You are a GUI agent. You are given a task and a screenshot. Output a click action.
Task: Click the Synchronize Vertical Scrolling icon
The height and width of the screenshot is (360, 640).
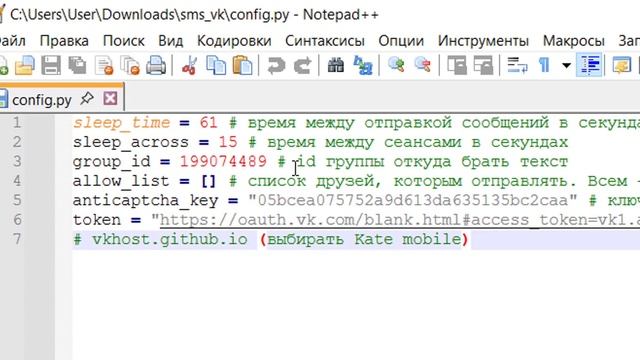click(456, 65)
